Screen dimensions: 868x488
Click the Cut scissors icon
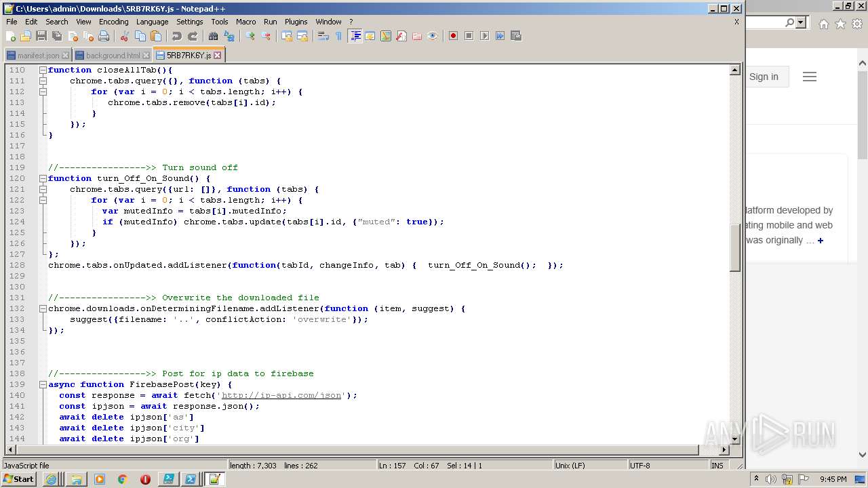pyautogui.click(x=125, y=36)
